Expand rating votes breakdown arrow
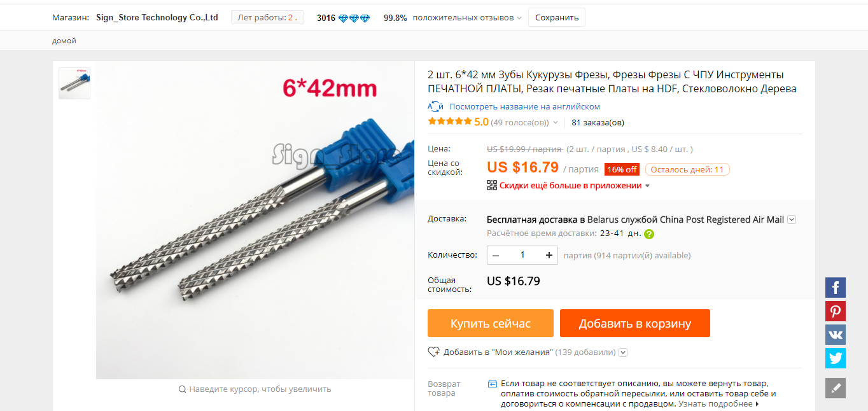Viewport: 868px width, 411px height. pos(556,122)
